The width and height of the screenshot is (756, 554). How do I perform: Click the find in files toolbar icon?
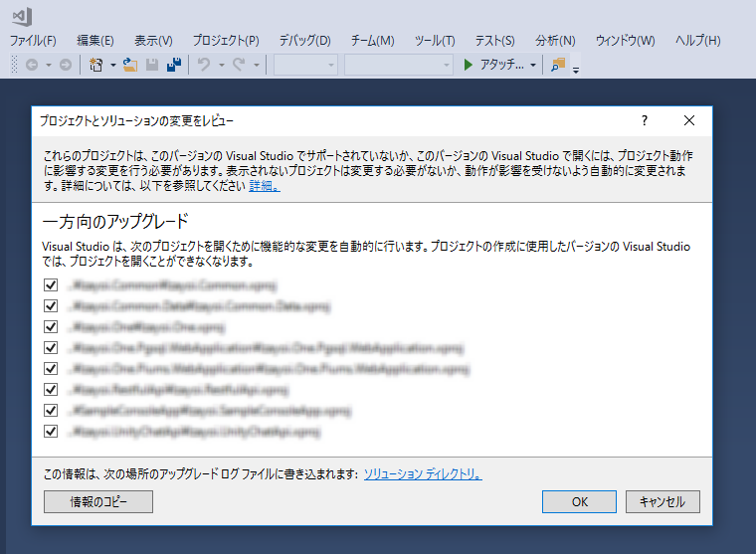558,65
